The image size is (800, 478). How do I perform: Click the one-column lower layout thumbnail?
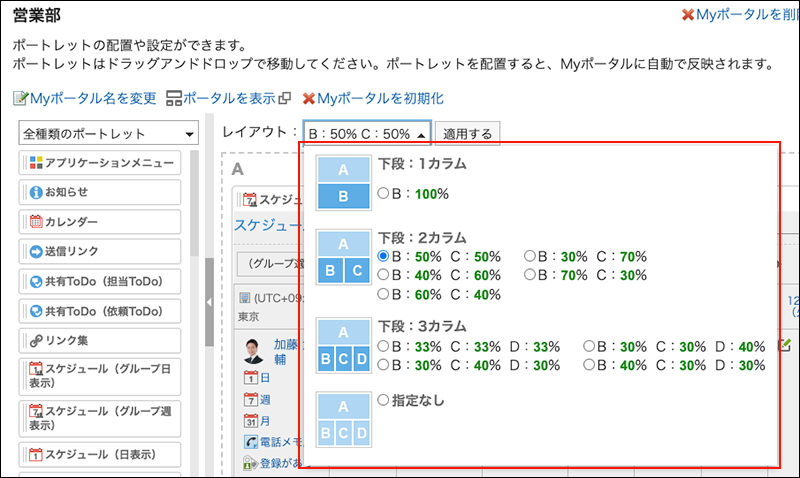343,182
